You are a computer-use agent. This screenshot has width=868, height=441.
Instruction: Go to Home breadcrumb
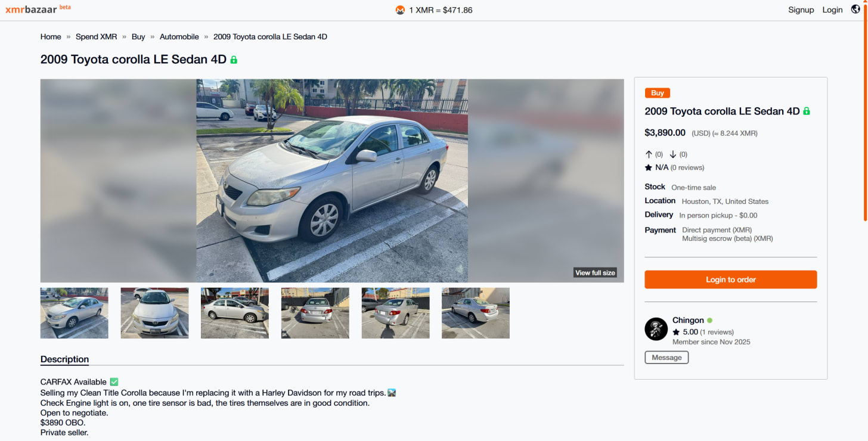pos(51,37)
